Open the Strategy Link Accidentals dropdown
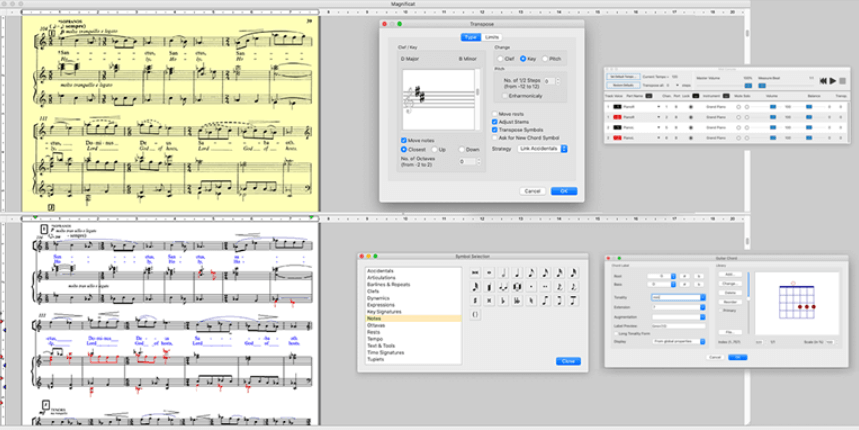This screenshot has height=430, width=859. [542, 148]
